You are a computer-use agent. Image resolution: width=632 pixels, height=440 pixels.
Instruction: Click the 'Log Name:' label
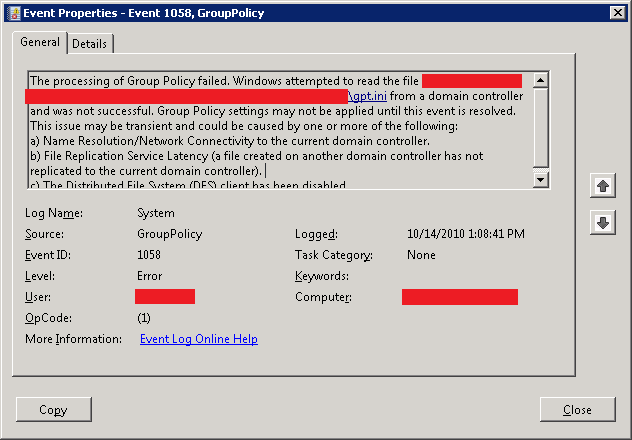(54, 213)
